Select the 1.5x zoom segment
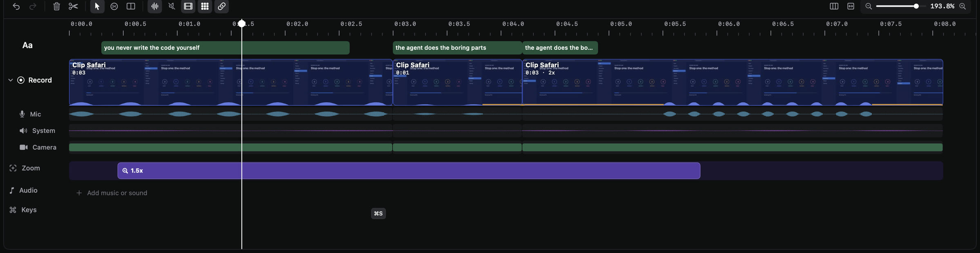Viewport: 980px width, 253px height. [x=409, y=171]
